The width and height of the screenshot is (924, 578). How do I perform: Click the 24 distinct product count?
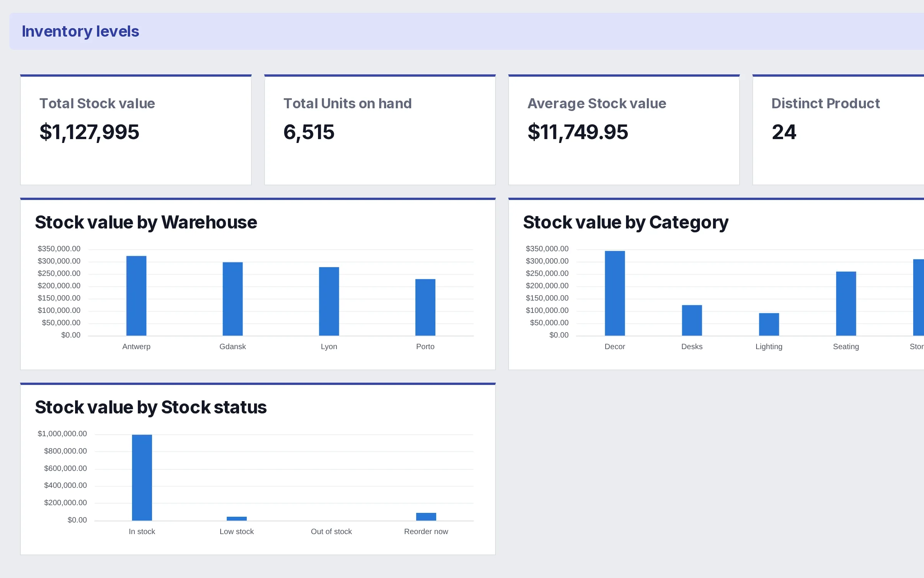[784, 132]
